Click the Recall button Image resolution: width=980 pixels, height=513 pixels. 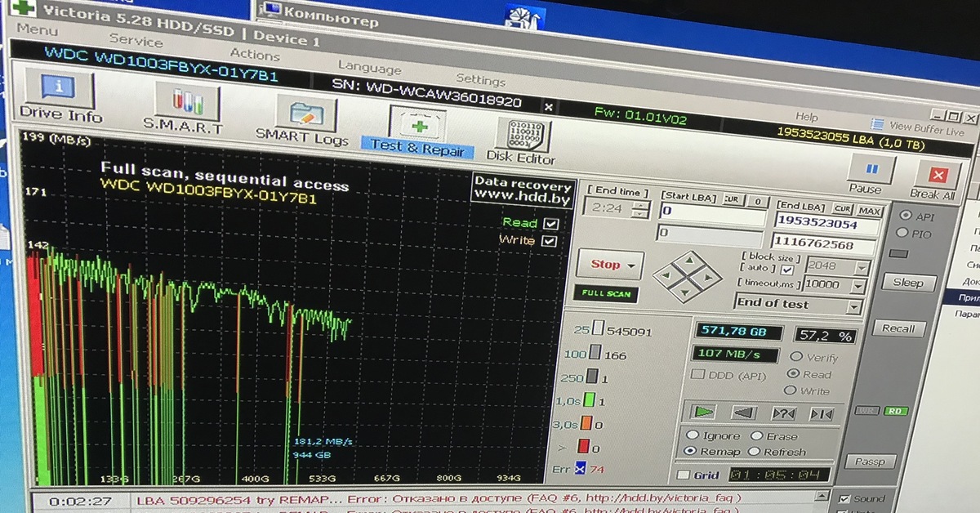pos(898,328)
